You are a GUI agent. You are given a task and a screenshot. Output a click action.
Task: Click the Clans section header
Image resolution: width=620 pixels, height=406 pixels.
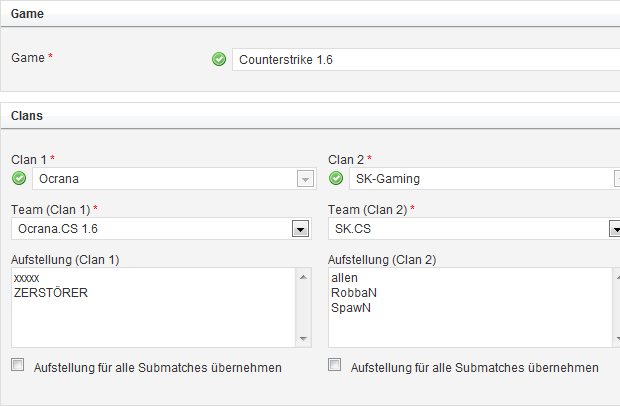tap(26, 115)
